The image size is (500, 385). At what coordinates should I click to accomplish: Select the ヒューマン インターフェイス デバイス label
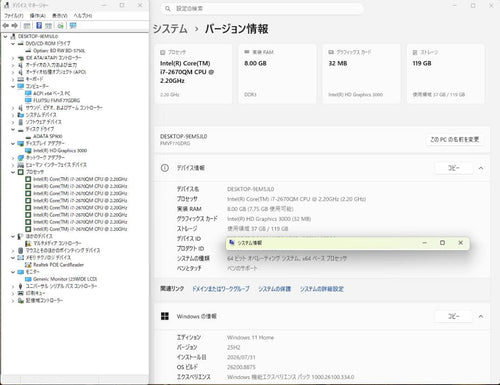(56, 165)
